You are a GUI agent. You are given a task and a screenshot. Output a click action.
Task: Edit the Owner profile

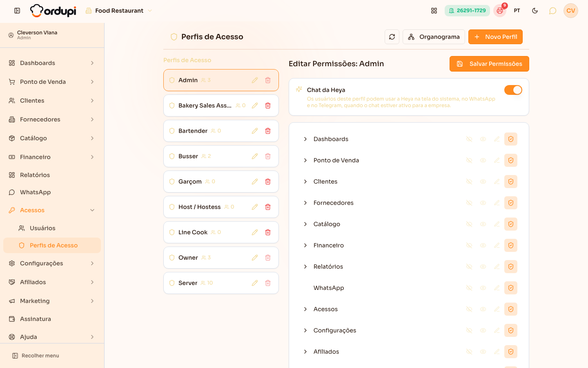[255, 258]
